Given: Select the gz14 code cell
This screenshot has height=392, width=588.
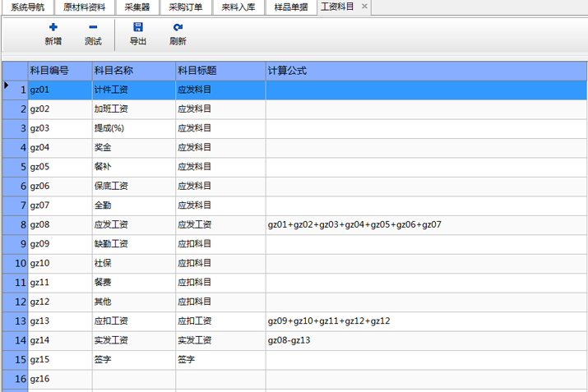Looking at the screenshot, I should [60, 341].
